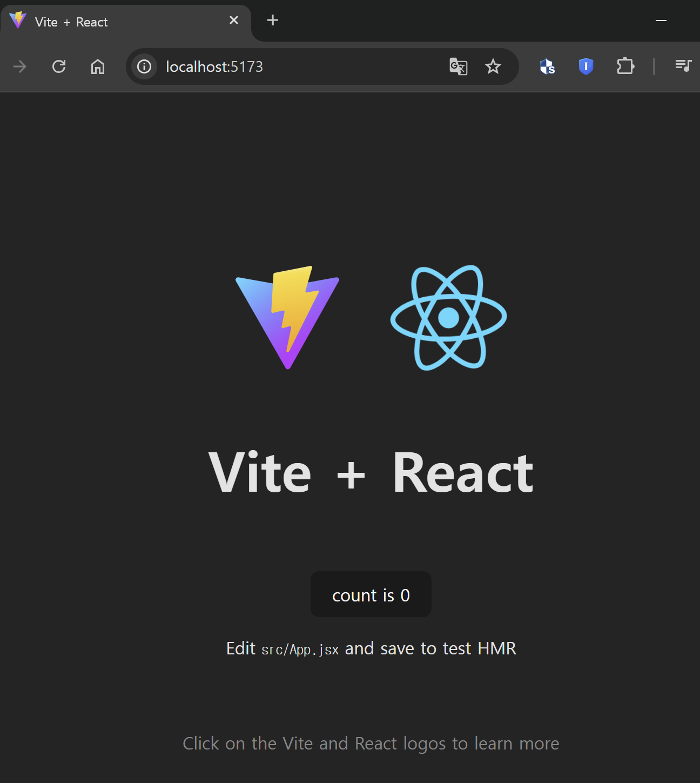700x783 pixels.
Task: Minimize the browser window
Action: point(661,21)
